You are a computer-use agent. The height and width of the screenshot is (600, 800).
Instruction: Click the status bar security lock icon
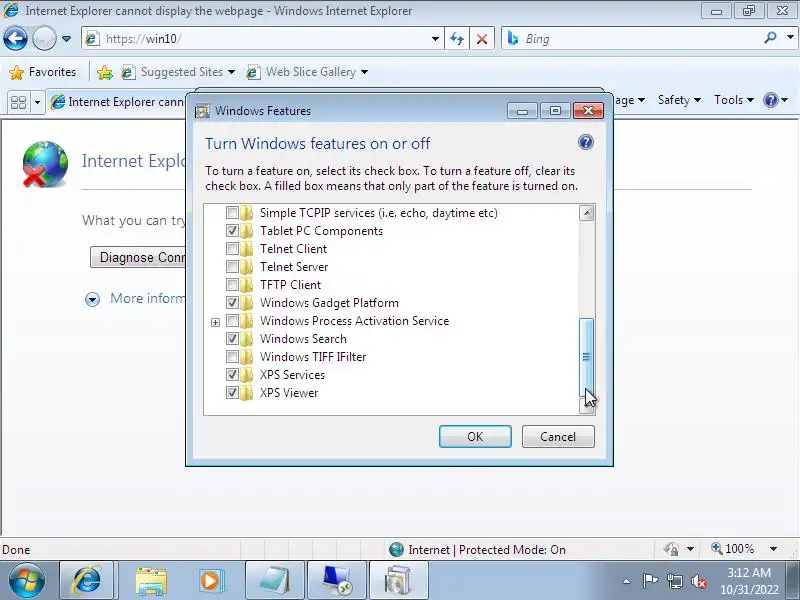pos(671,549)
